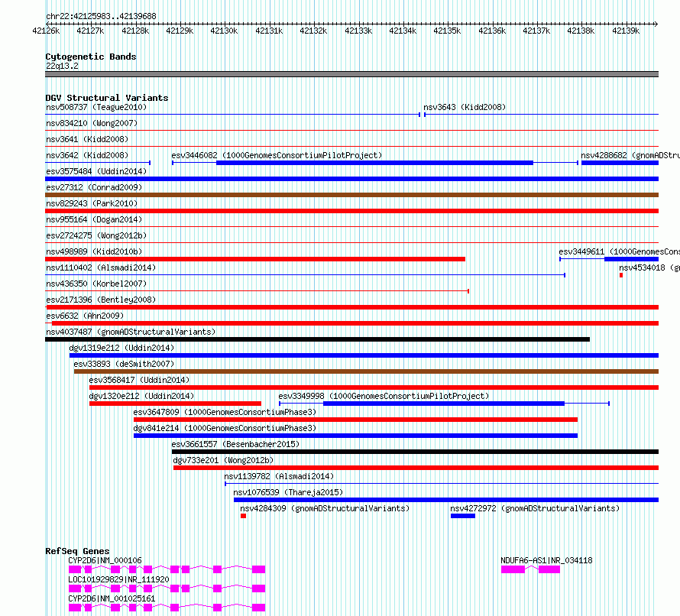Viewport: 680px width, 616px height.
Task: Select the nsv829243 (Park2010) red bar
Action: pyautogui.click(x=351, y=211)
